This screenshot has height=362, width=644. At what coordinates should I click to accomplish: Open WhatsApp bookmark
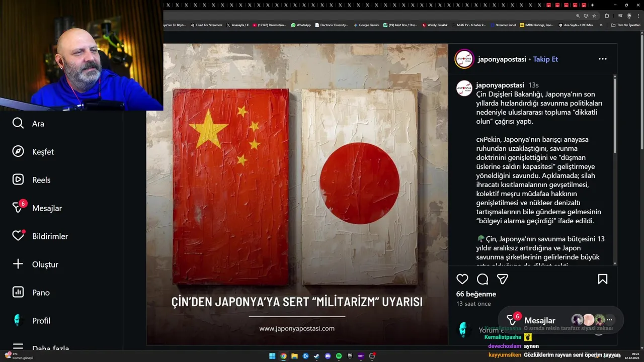301,25
